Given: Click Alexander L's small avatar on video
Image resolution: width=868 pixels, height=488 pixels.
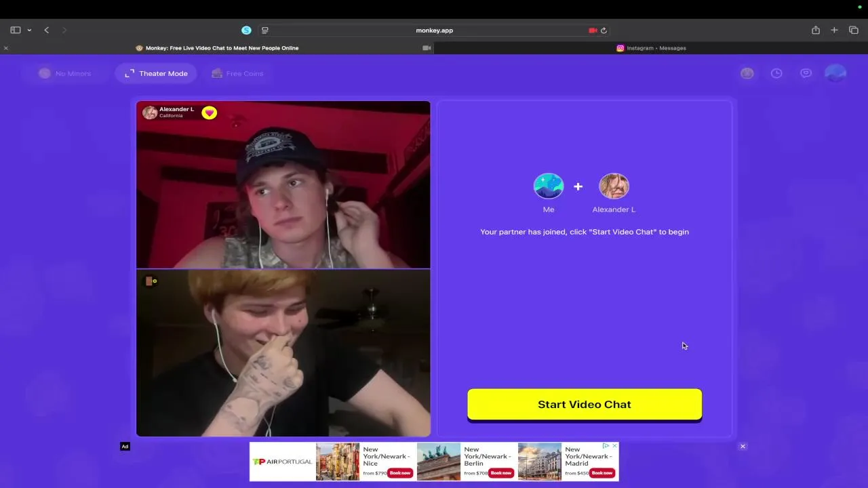Looking at the screenshot, I should click(149, 112).
